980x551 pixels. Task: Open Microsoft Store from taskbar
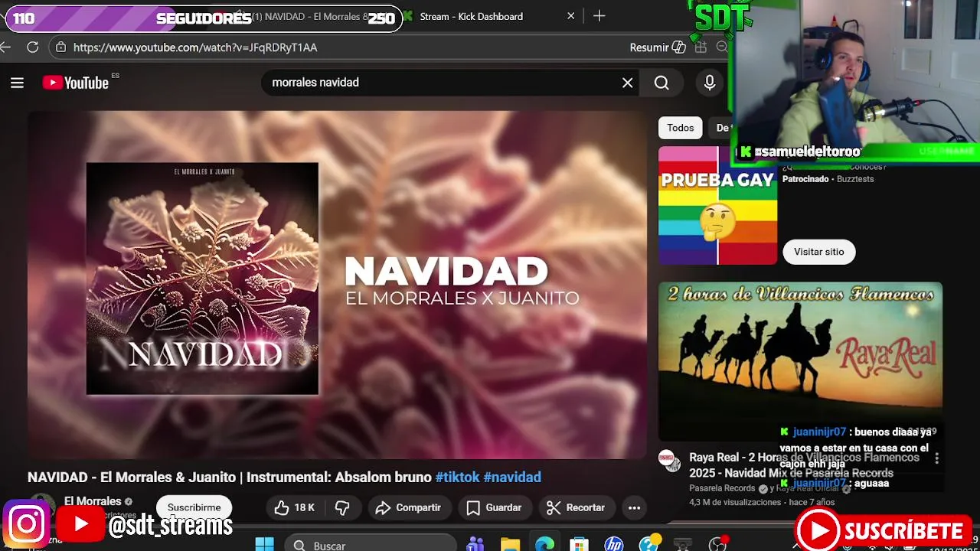pos(579,544)
